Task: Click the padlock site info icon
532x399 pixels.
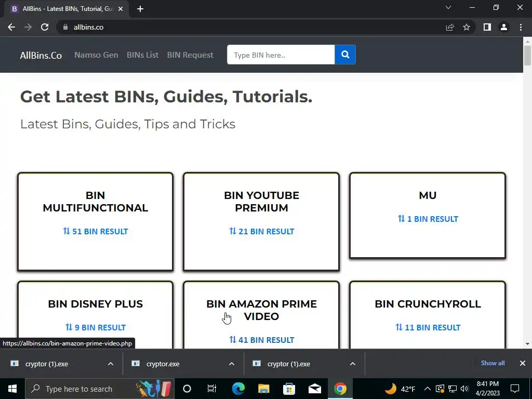Action: (x=65, y=27)
